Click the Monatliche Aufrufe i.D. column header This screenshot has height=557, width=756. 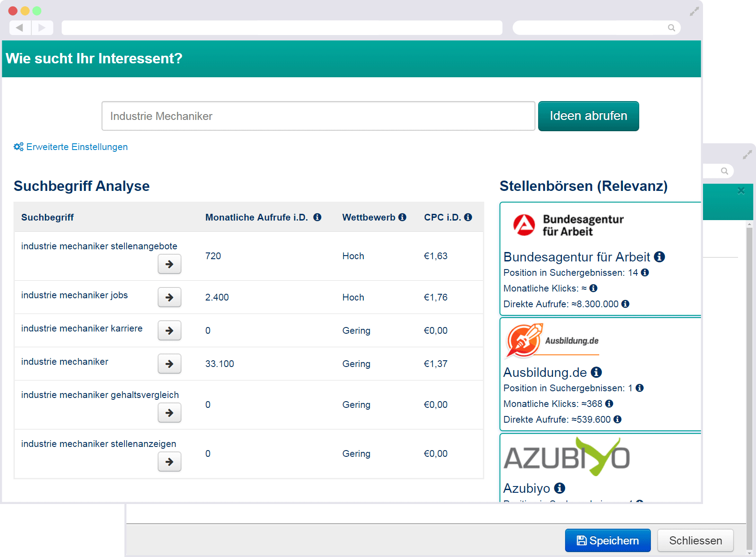[256, 217]
